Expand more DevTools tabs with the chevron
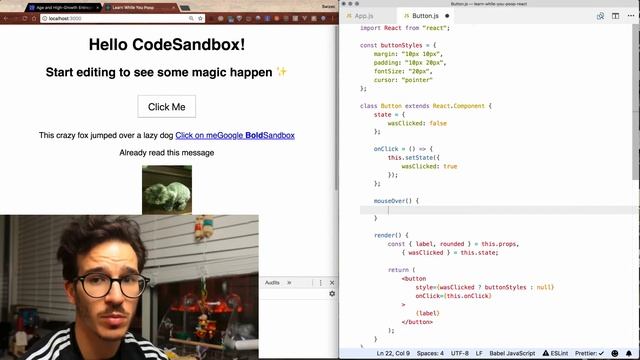This screenshot has height=360, width=640. 289,282
